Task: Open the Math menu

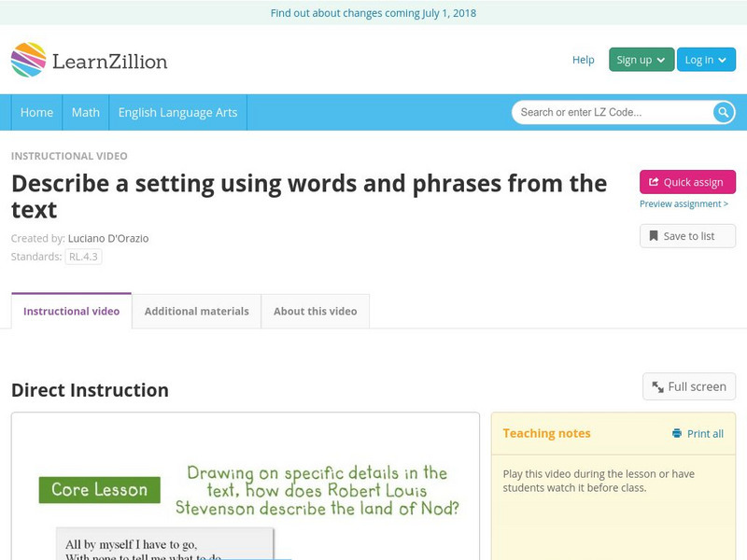Action: pyautogui.click(x=86, y=112)
